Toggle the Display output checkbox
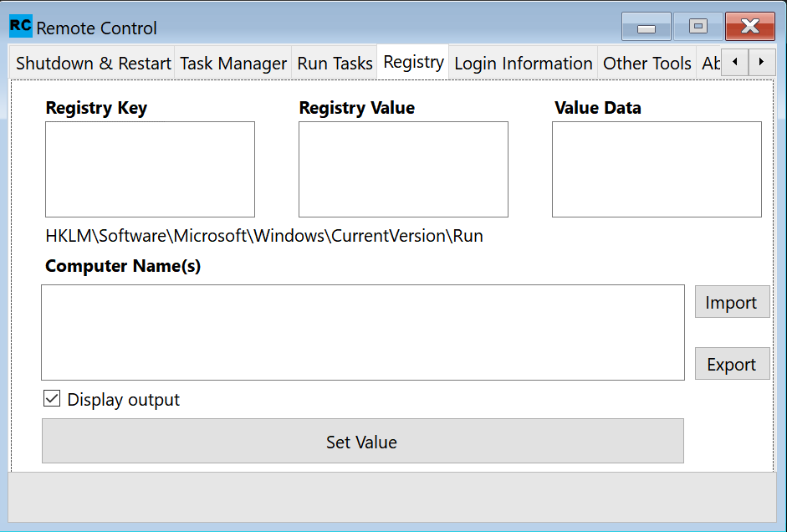 (x=52, y=399)
